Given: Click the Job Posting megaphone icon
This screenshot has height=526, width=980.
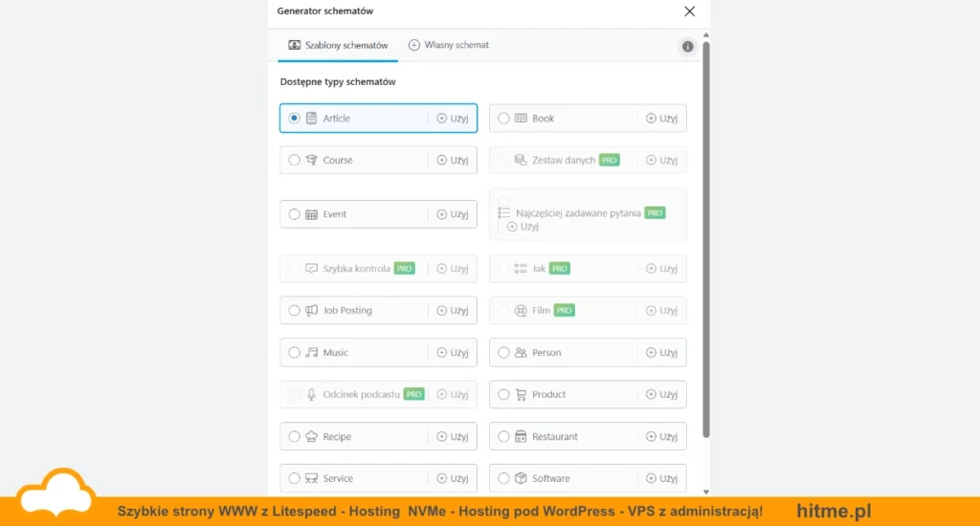Looking at the screenshot, I should [311, 311].
